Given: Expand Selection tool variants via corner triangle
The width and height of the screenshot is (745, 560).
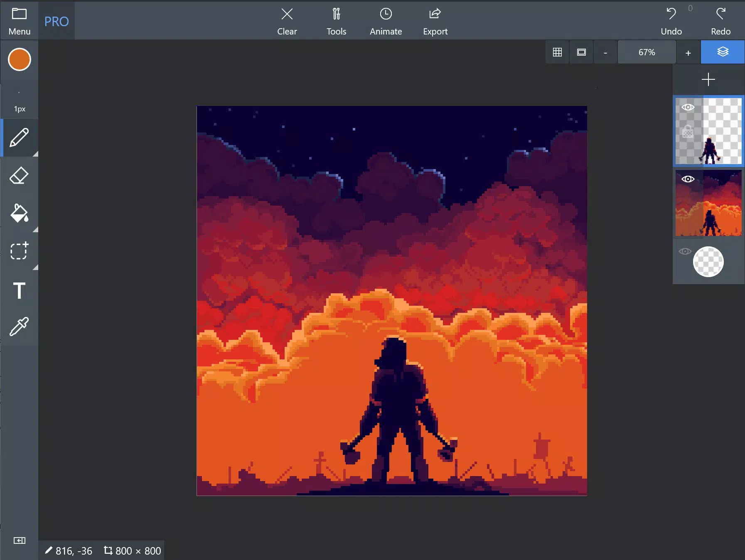Looking at the screenshot, I should point(35,267).
